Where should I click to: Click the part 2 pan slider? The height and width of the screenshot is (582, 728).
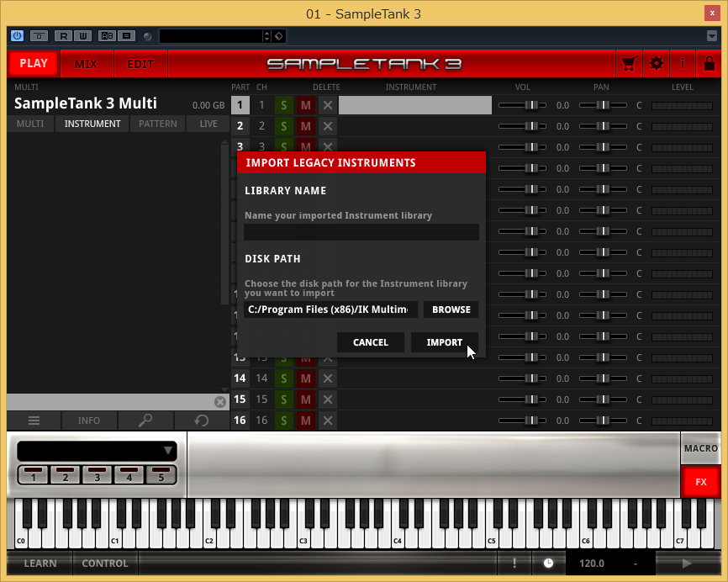603,126
